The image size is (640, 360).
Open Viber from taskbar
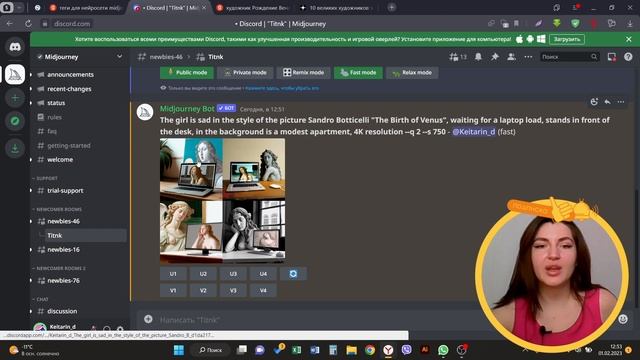(x=407, y=350)
